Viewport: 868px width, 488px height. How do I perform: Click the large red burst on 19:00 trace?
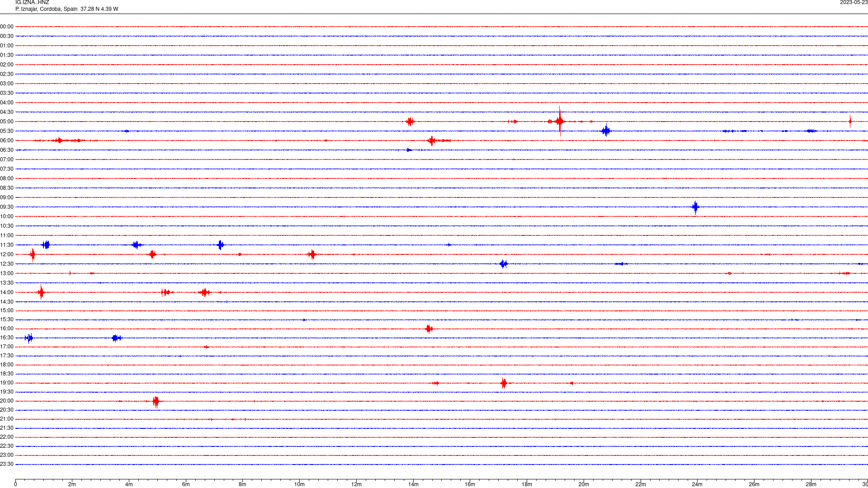click(504, 383)
